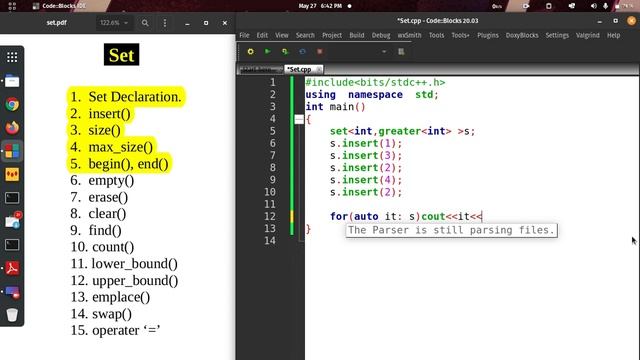The width and height of the screenshot is (640, 360).
Task: Click the Build and run icon
Action: pos(285,51)
